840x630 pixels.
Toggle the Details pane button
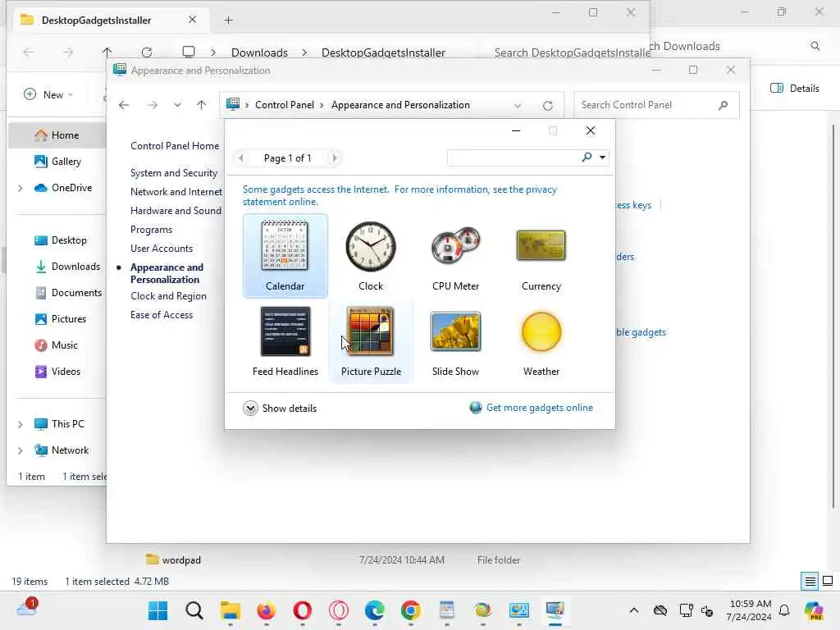click(794, 89)
